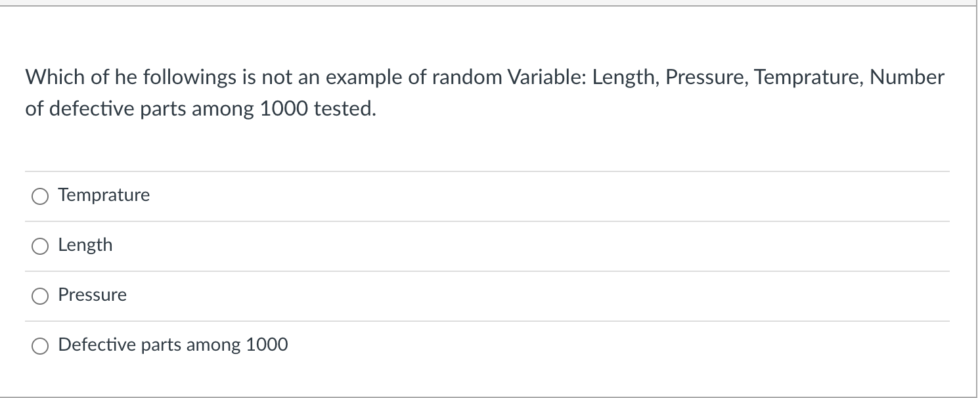Viewport: 980px width, 398px height.
Task: Click the Temprature answer label
Action: click(104, 194)
